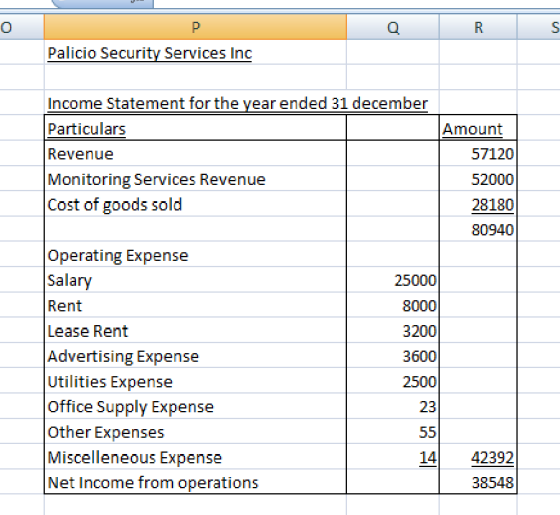
Task: Select the 'Other Expenses' cell
Action: [195, 432]
